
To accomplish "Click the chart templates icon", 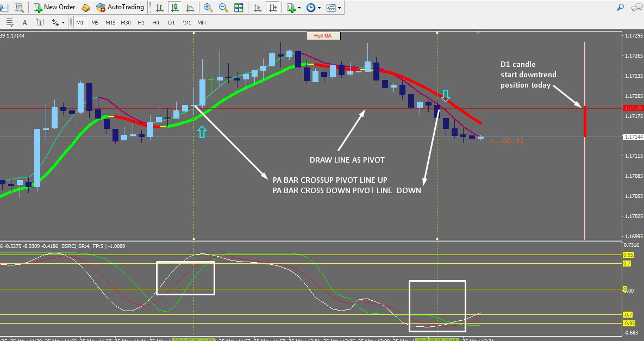I will (x=331, y=8).
